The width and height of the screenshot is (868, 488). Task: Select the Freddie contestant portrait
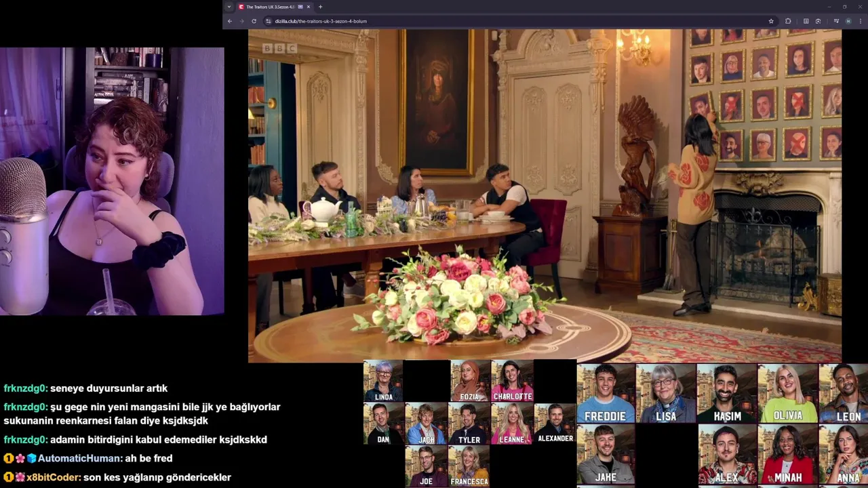[x=606, y=393]
